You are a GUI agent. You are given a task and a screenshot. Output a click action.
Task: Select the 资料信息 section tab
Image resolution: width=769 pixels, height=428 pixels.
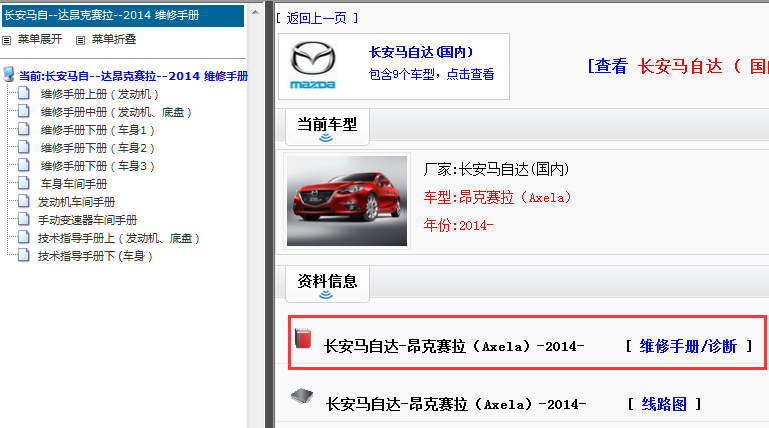coord(327,284)
